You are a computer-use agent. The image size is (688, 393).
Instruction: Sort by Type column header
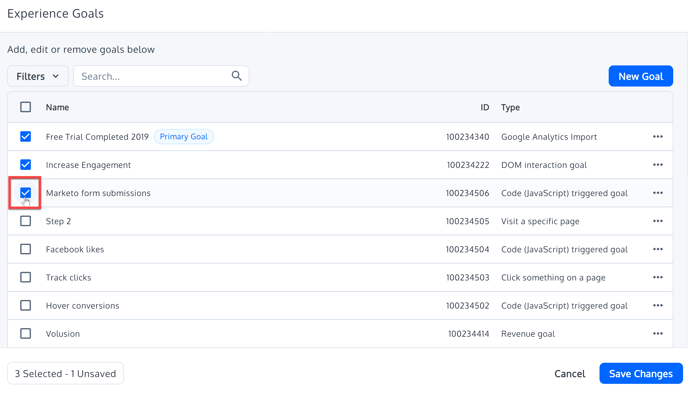point(510,107)
